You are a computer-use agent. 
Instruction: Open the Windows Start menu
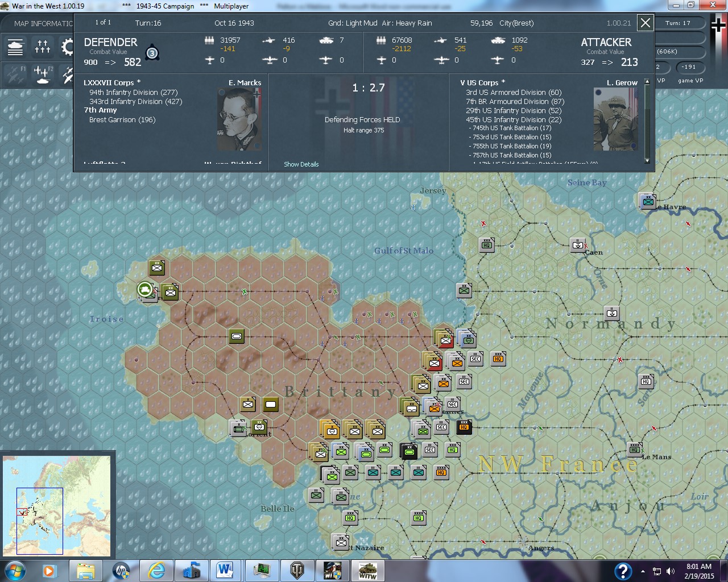[15, 571]
